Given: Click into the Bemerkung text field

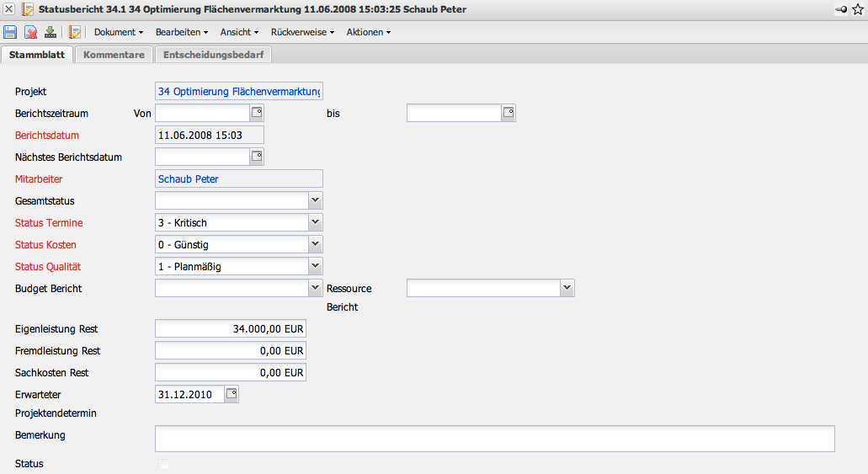Looking at the screenshot, I should (x=494, y=439).
